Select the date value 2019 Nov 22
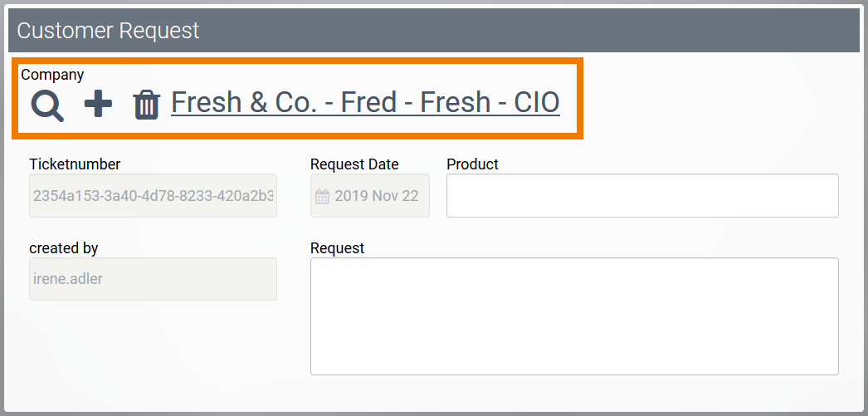The image size is (868, 416). click(377, 197)
